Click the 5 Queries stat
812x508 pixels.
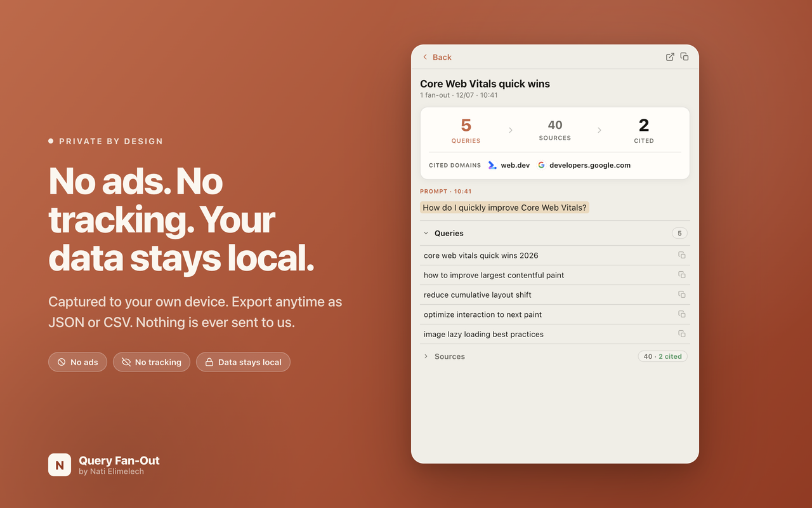click(466, 130)
